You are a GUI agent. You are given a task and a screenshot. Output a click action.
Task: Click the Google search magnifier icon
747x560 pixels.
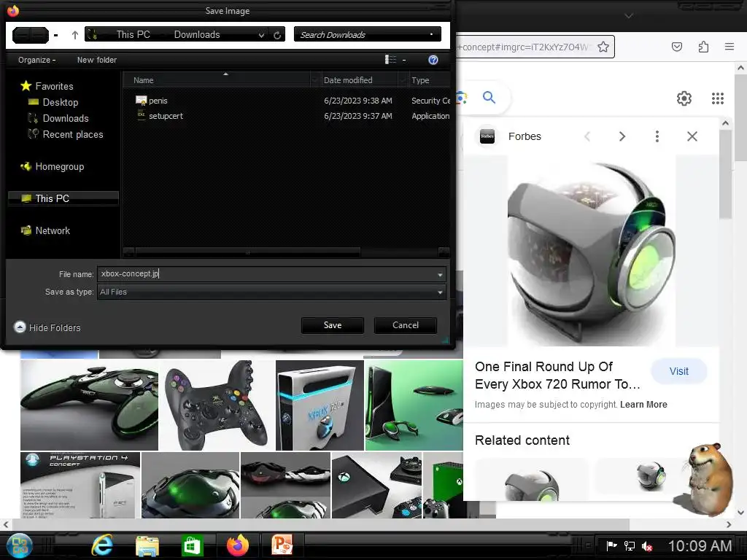[489, 98]
